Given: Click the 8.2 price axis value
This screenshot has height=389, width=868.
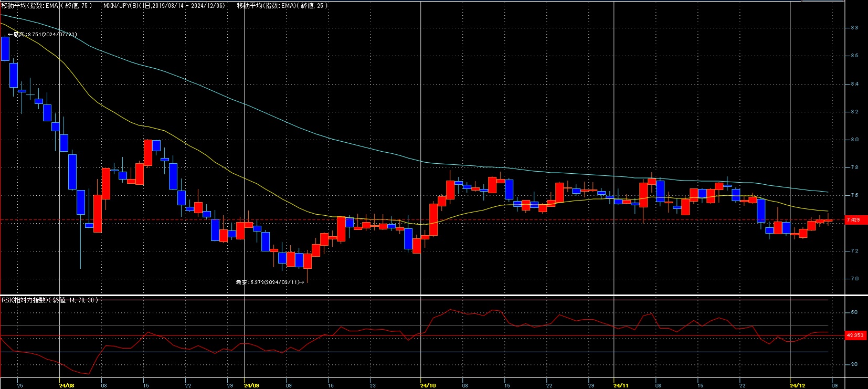Looking at the screenshot, I should (x=854, y=112).
